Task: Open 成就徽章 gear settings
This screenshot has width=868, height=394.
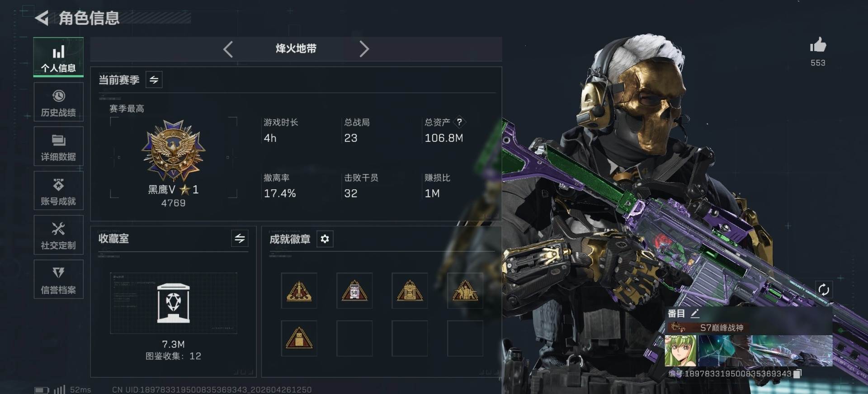Action: [x=325, y=239]
